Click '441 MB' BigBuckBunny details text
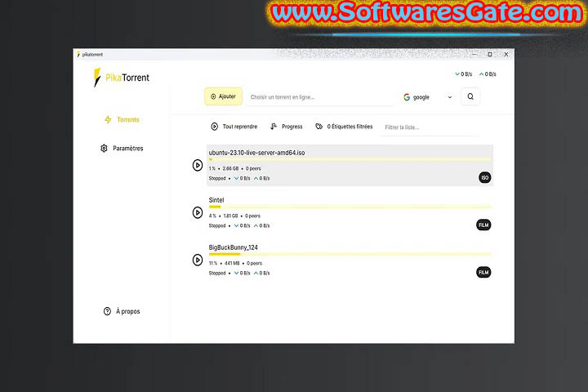This screenshot has width=588, height=392. [x=232, y=263]
